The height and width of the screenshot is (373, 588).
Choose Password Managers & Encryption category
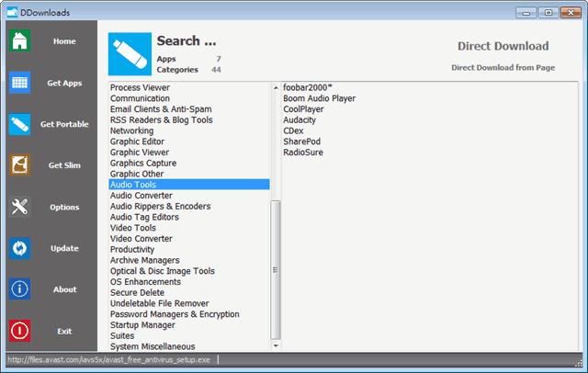click(173, 314)
